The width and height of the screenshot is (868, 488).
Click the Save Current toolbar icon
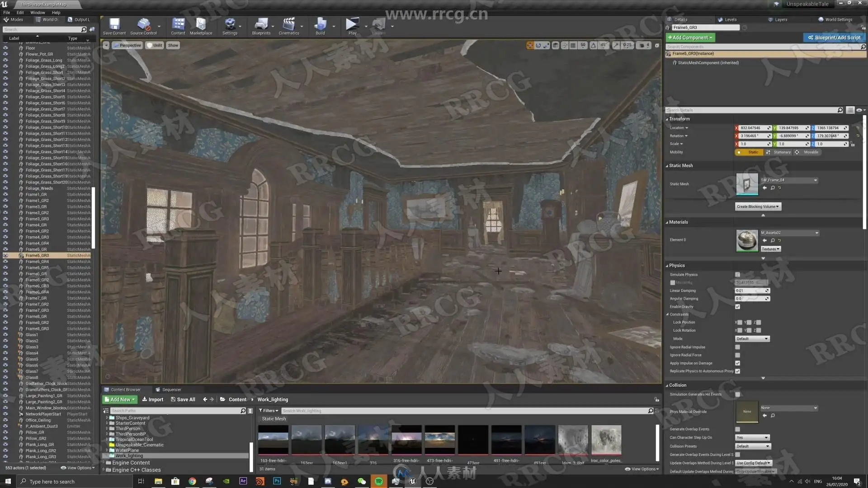(x=114, y=26)
